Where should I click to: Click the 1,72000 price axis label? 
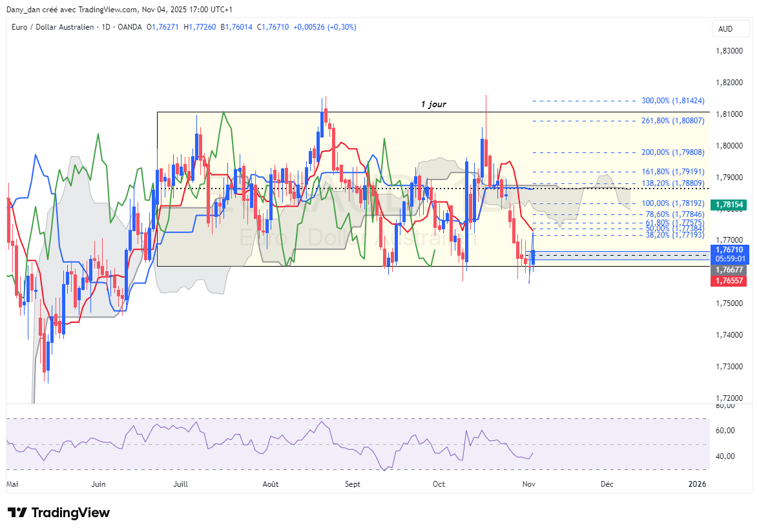point(729,398)
